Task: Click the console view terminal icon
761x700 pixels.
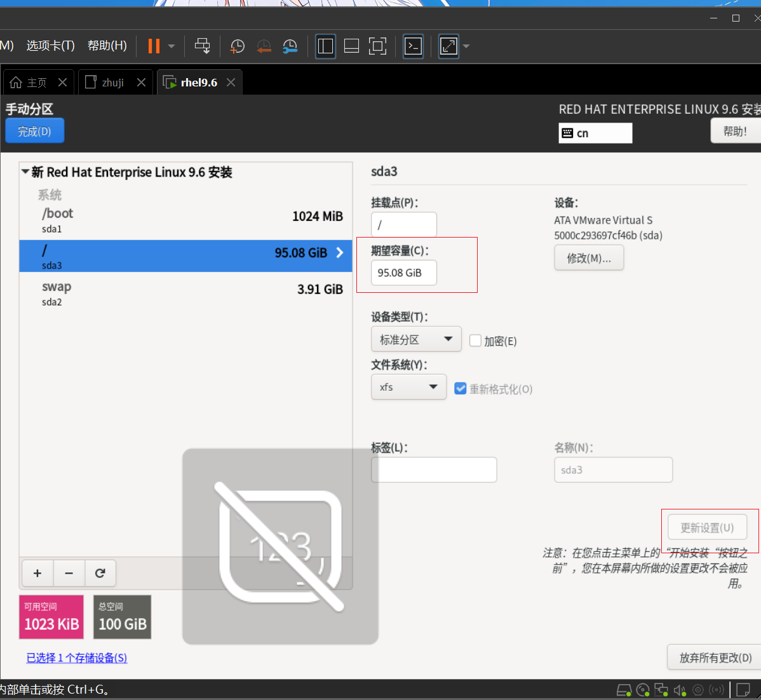Action: pyautogui.click(x=413, y=46)
